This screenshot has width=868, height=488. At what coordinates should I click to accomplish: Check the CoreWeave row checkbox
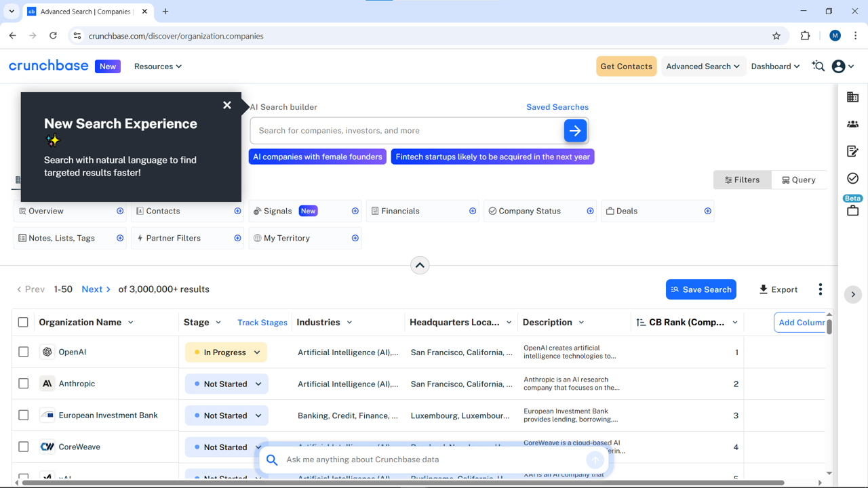[24, 447]
